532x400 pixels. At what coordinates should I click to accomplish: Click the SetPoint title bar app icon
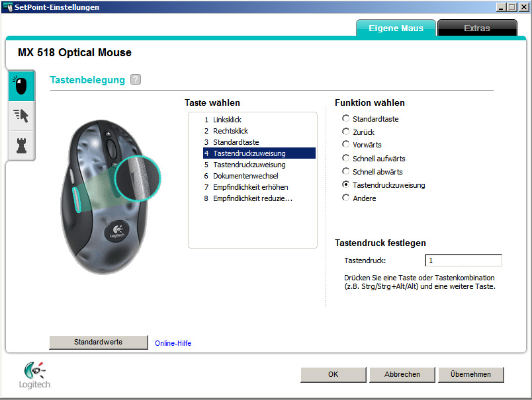[7, 7]
